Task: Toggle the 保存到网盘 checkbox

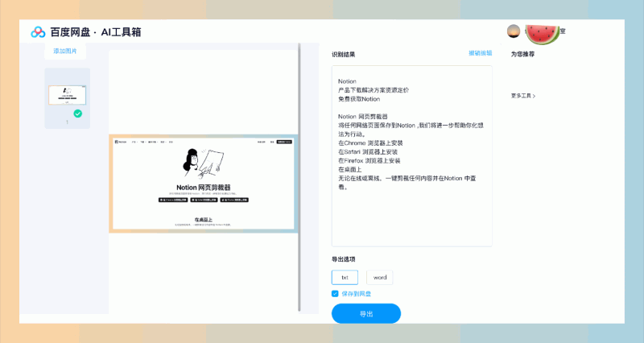Action: [x=335, y=294]
